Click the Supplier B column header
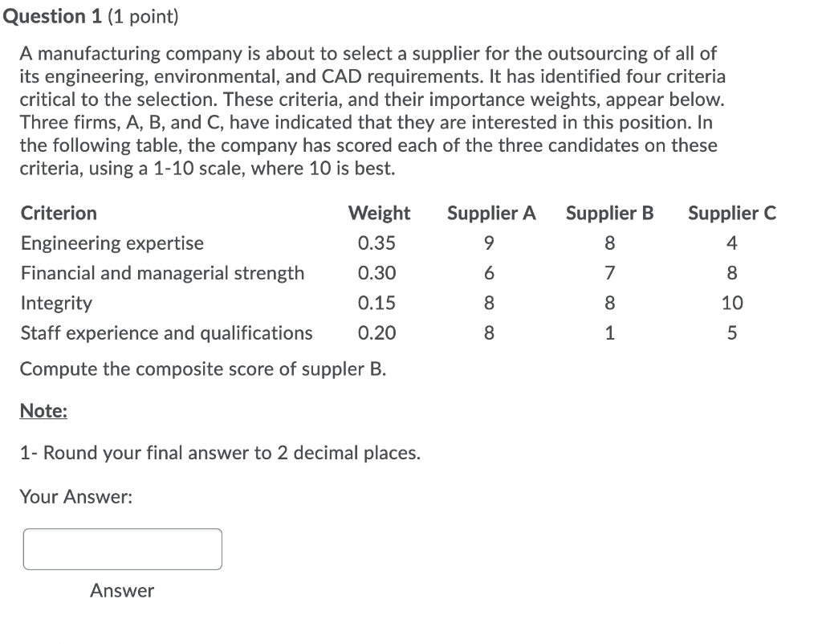 (609, 213)
